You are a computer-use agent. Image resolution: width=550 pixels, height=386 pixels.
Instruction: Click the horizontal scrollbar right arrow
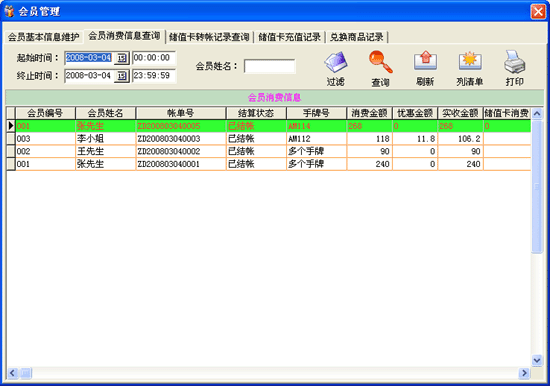[524, 373]
